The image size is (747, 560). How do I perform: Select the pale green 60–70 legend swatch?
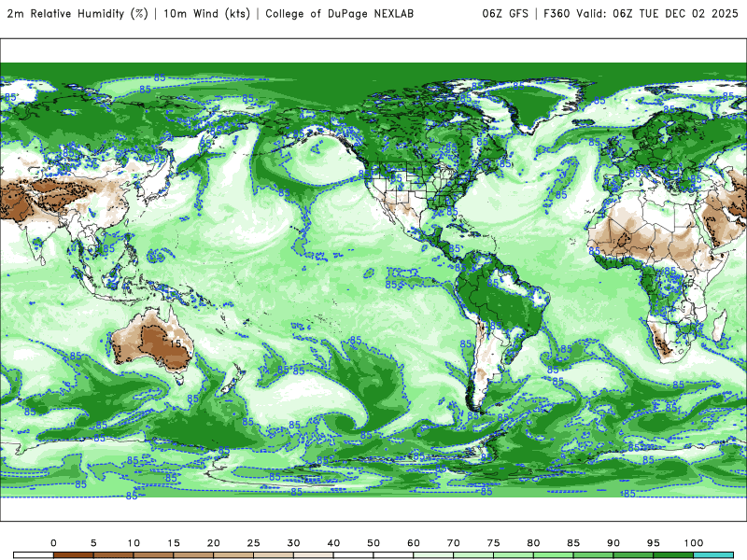click(433, 555)
